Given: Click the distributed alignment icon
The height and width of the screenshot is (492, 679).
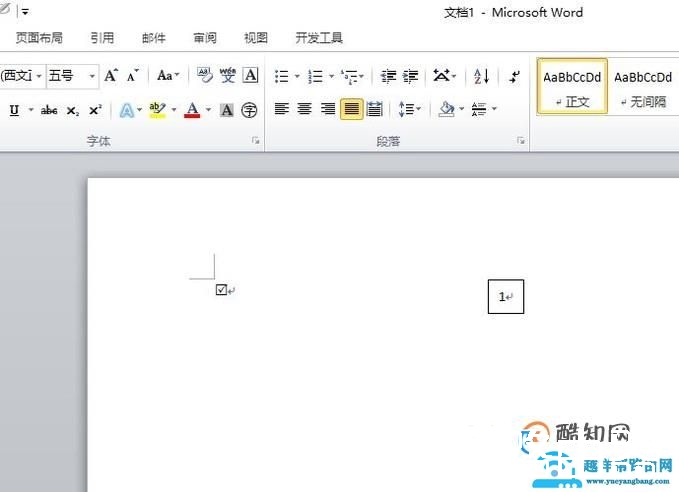Looking at the screenshot, I should tap(375, 109).
